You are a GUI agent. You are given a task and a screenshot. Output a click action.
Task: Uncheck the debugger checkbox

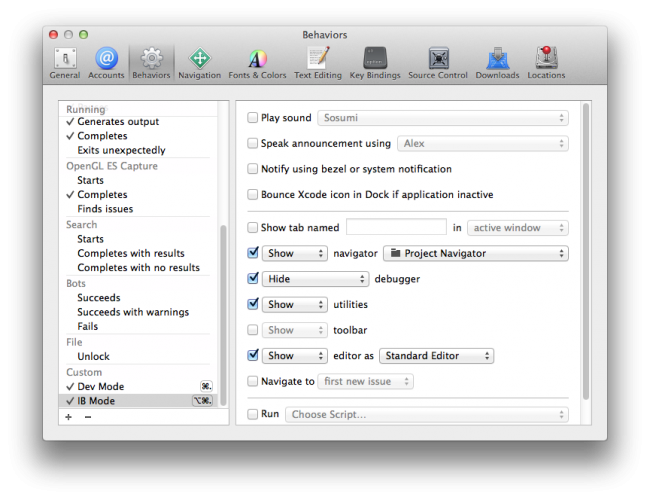(x=253, y=278)
